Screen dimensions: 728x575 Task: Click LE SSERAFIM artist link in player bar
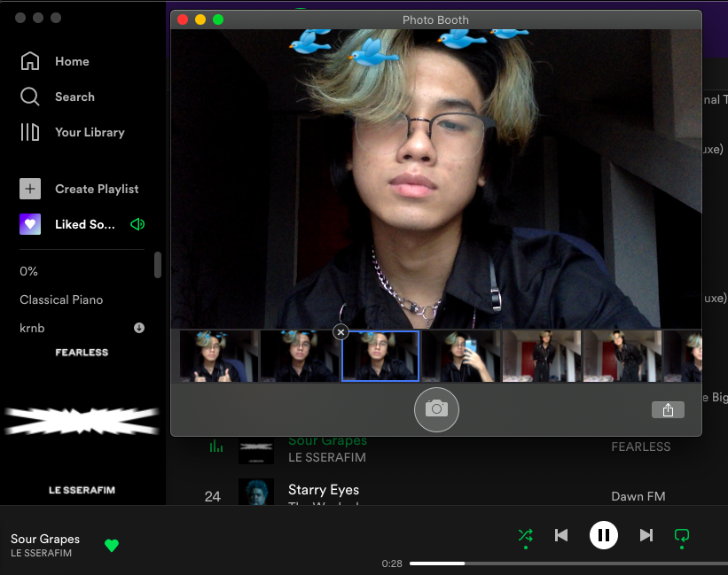(42, 553)
